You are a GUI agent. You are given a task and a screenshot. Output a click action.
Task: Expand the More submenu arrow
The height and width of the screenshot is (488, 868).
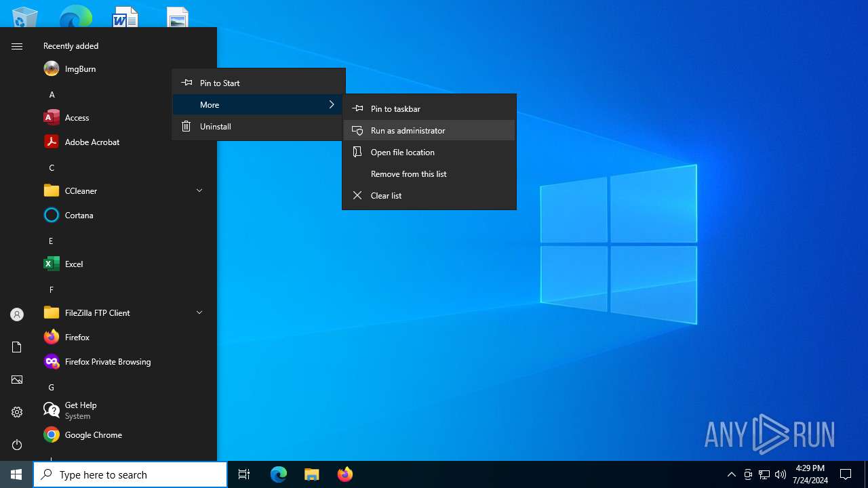332,104
